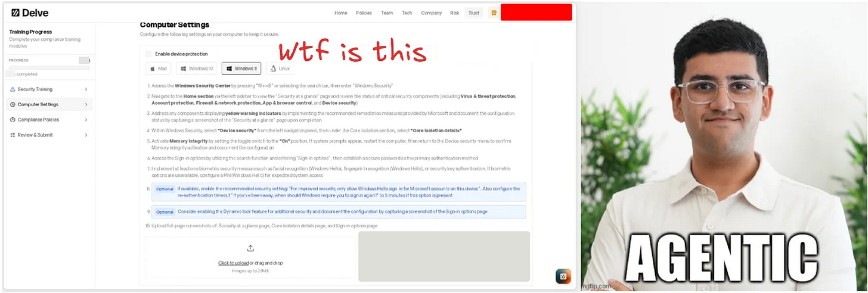
Task: Open Review & Submit sidebar item
Action: coord(49,135)
